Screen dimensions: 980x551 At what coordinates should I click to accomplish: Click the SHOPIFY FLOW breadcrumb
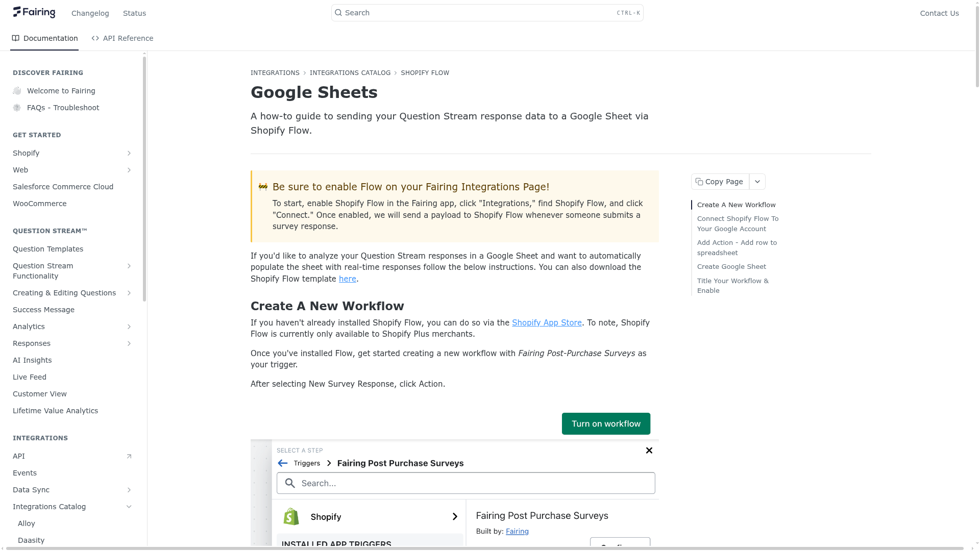pos(425,73)
